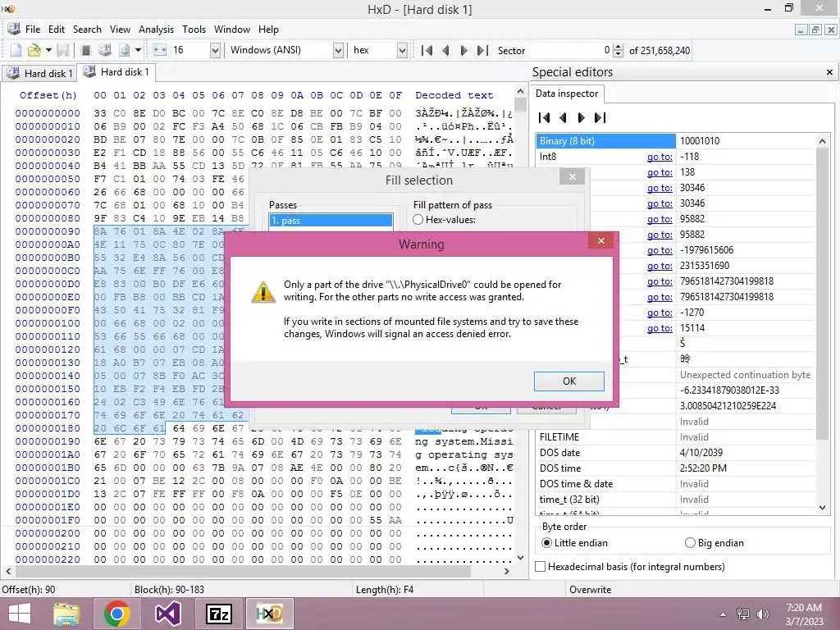Viewport: 840px width, 630px height.
Task: Click the bytes-per-row width icon
Action: [x=160, y=50]
